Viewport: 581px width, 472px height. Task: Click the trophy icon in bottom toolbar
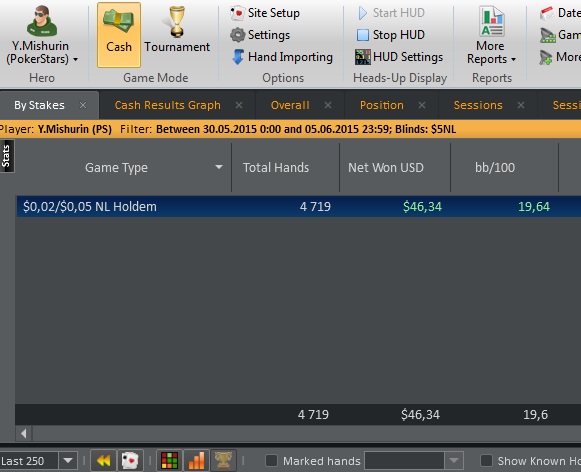[x=223, y=461]
